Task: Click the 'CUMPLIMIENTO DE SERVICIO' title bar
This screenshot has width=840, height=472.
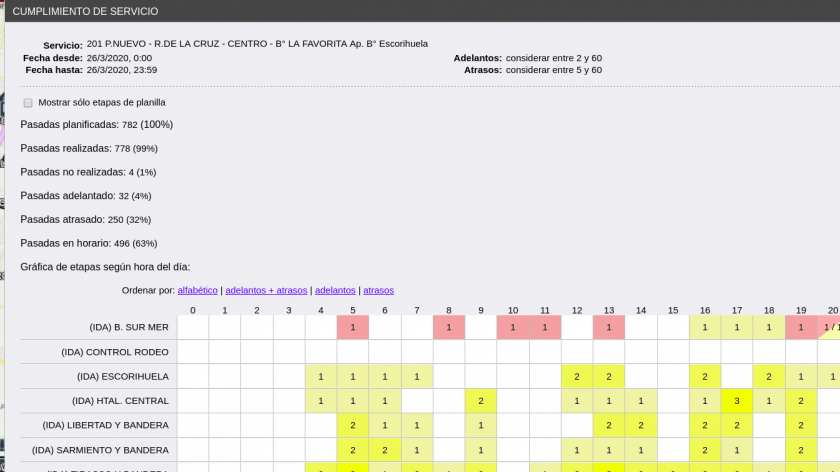Action: (85, 11)
